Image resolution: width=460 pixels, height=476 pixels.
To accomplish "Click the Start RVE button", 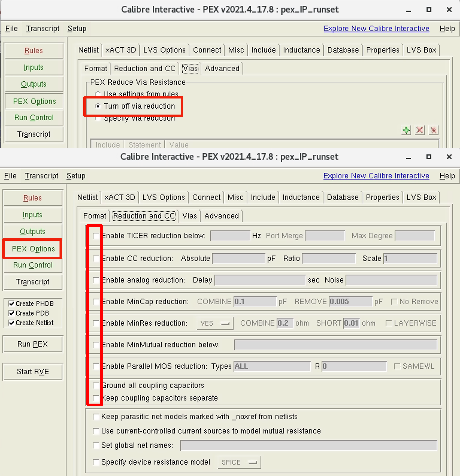I will coord(33,371).
